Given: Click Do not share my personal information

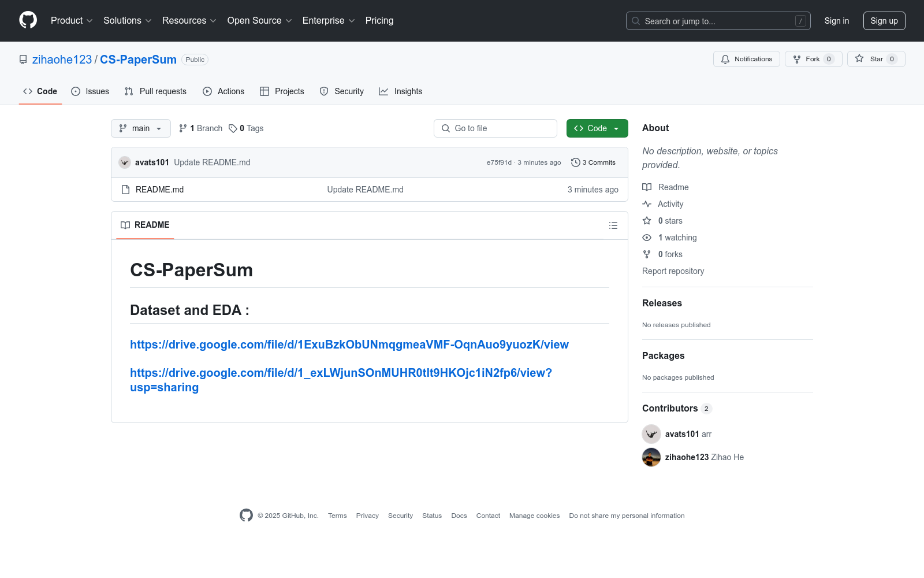Looking at the screenshot, I should 627,516.
